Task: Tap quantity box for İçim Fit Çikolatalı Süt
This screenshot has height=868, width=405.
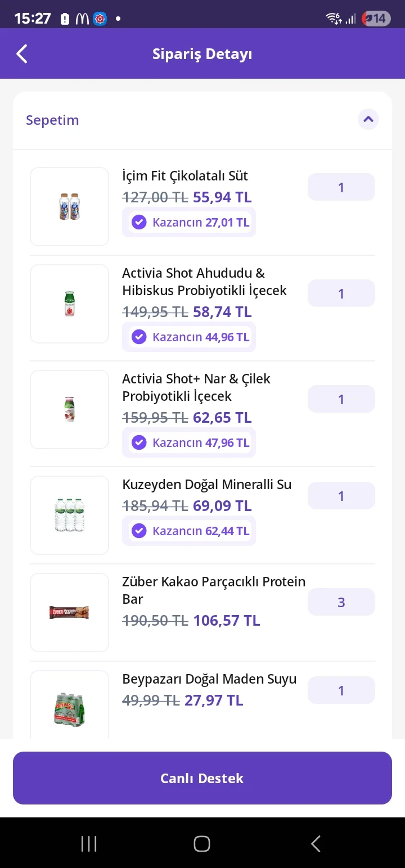Action: pyautogui.click(x=341, y=187)
